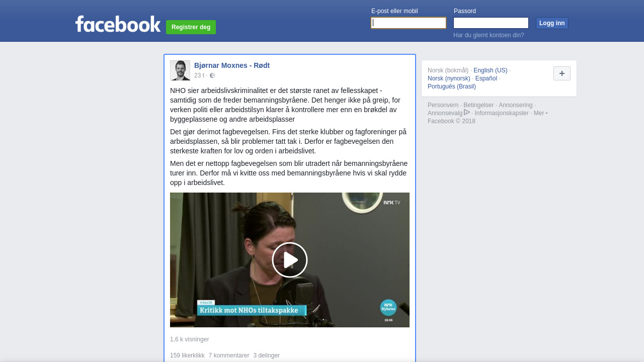Click 3 delinger count

(267, 355)
